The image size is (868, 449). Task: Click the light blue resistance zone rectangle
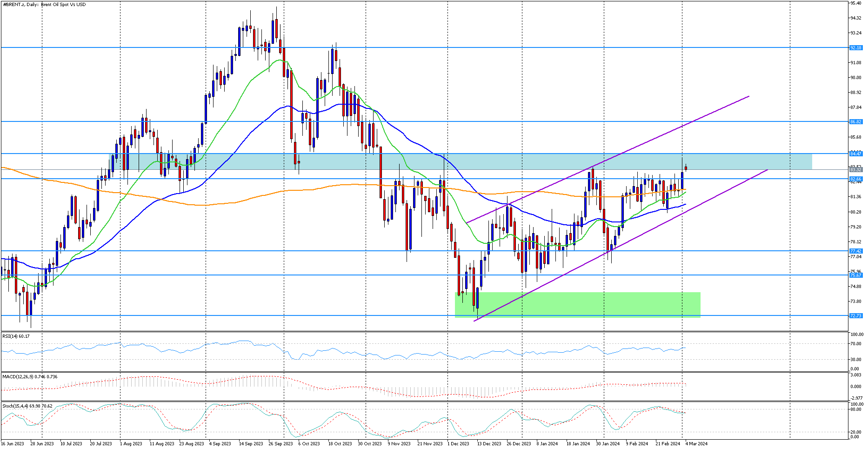(461, 161)
